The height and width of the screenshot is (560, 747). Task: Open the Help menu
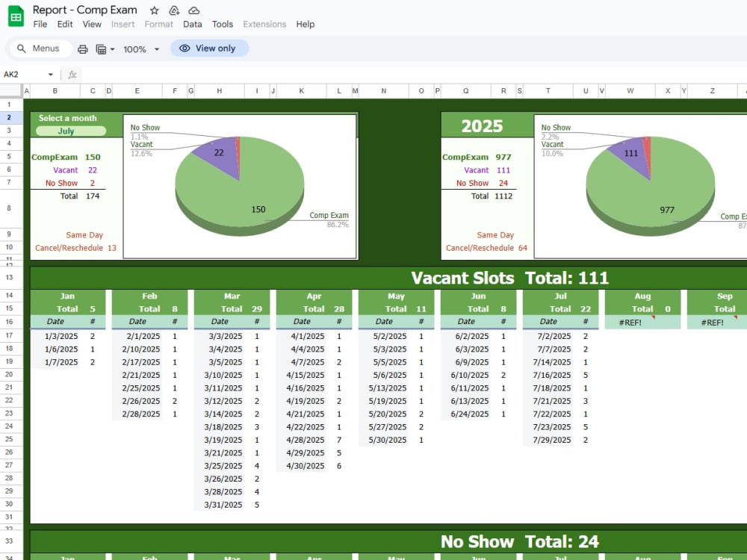click(x=306, y=25)
